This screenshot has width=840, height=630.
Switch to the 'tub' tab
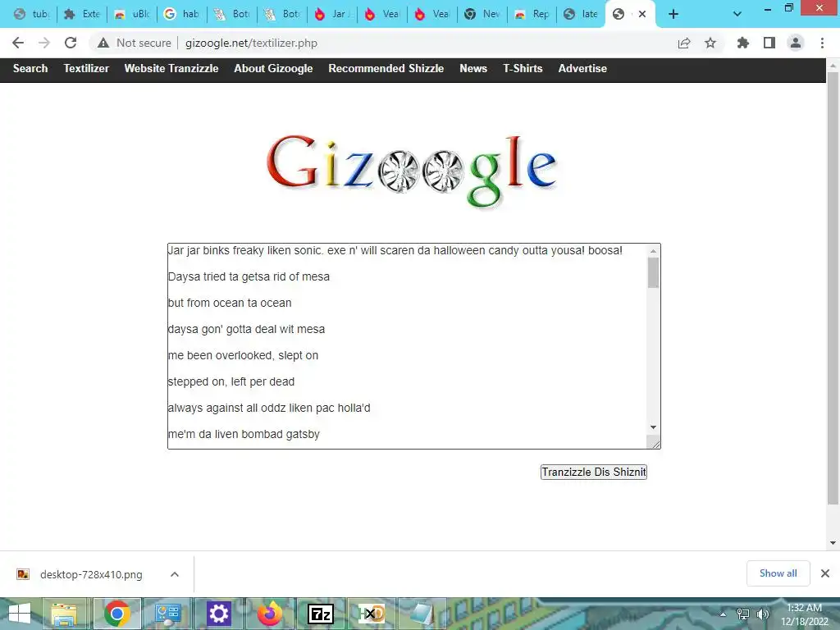click(31, 14)
